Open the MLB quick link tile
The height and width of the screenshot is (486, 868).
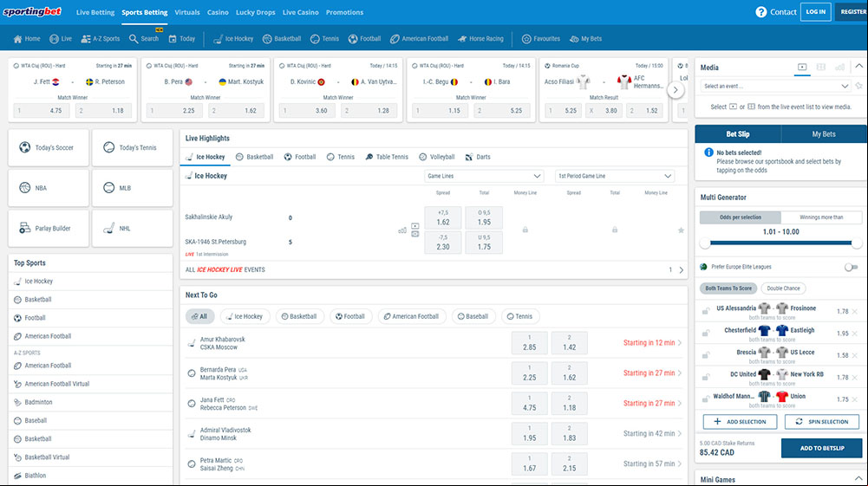133,188
